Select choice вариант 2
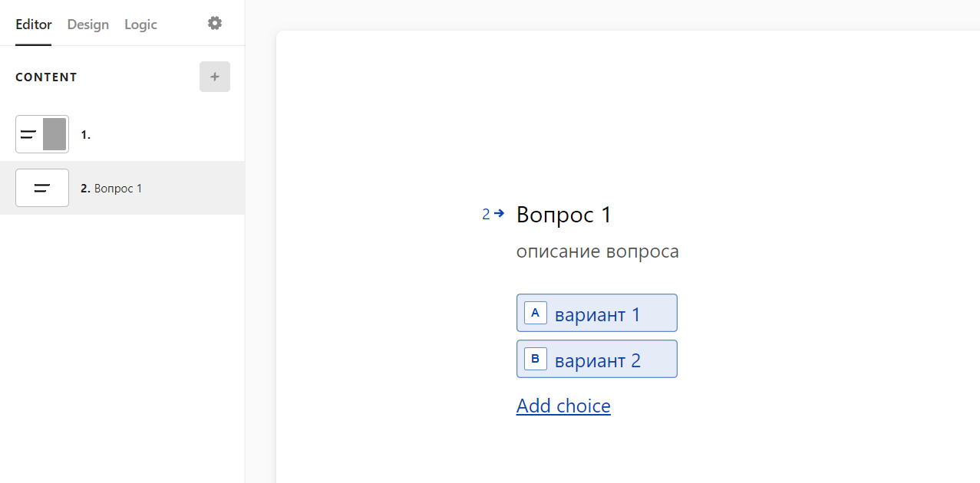Image resolution: width=980 pixels, height=483 pixels. click(597, 359)
